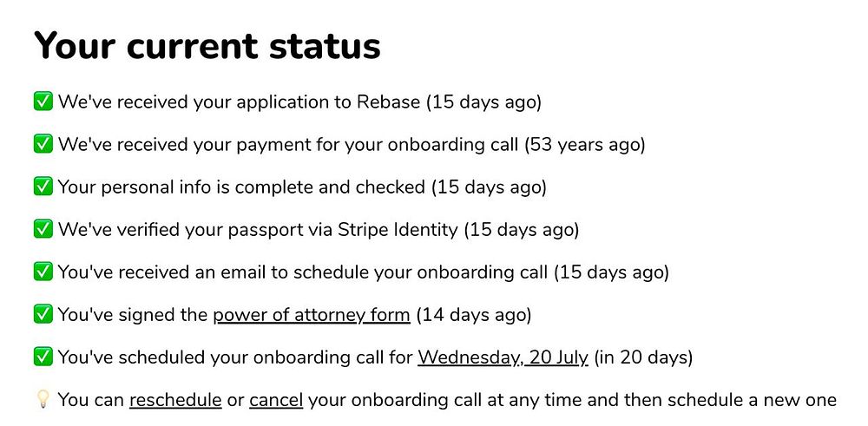
Task: Click the '(in 20 days)' text
Action: [643, 357]
